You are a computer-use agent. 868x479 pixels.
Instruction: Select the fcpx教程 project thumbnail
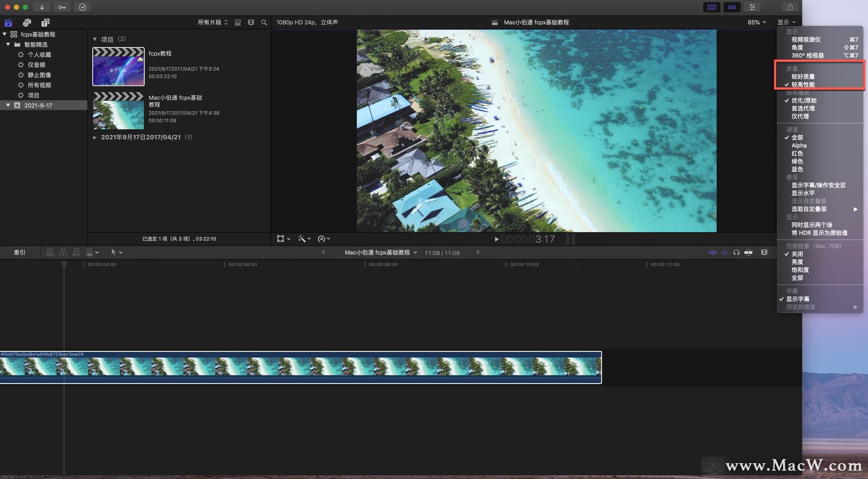point(118,66)
